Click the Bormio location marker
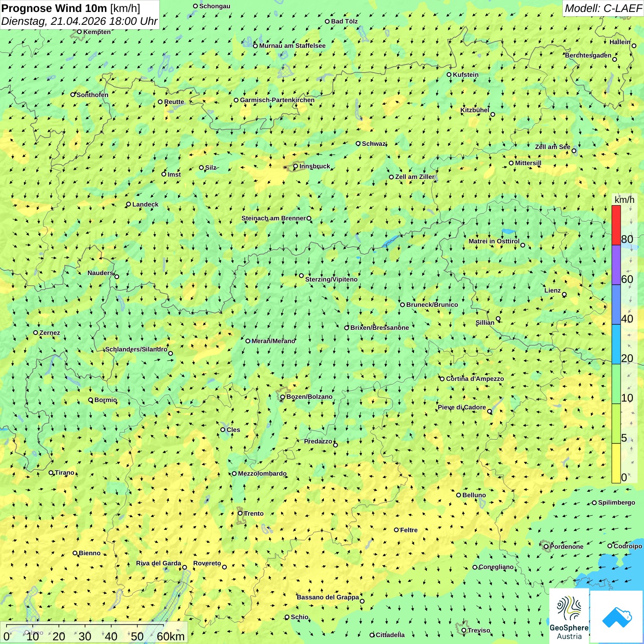Viewport: 644px width, 644px height. click(91, 400)
